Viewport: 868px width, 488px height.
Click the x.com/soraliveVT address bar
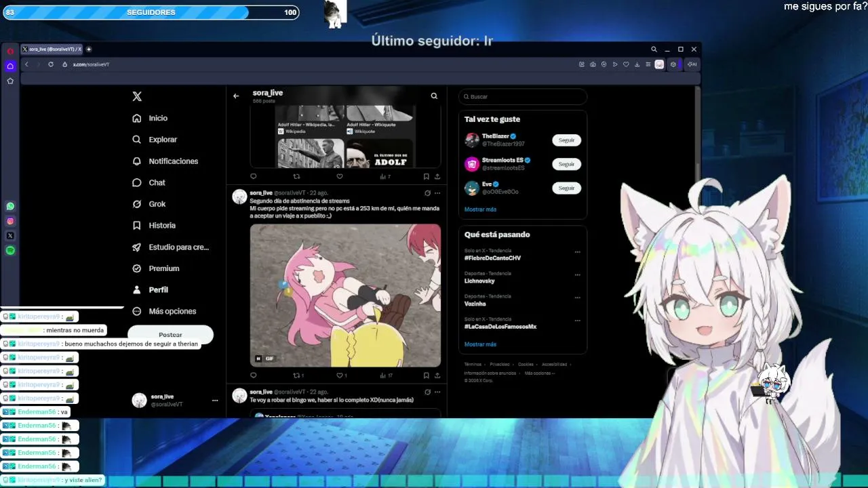(x=91, y=64)
